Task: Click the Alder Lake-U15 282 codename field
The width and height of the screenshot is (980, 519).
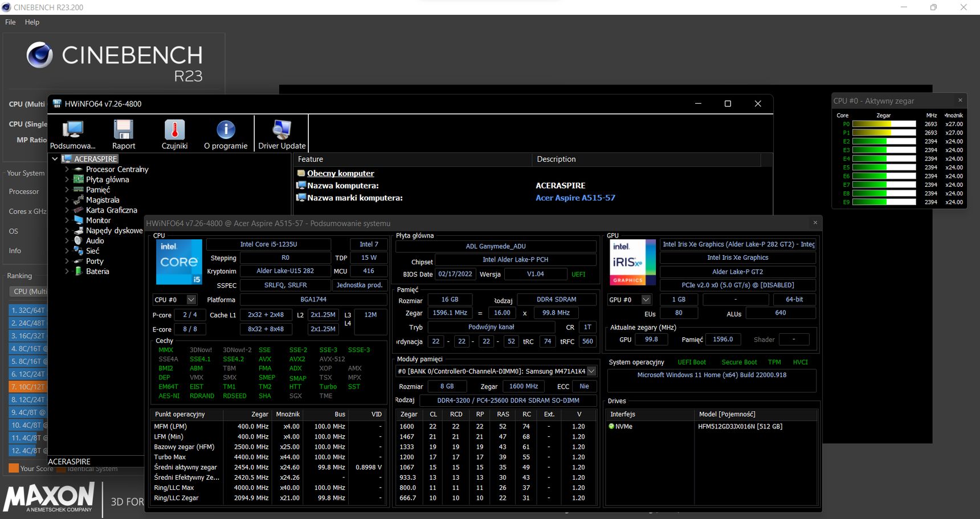Action: (x=285, y=271)
